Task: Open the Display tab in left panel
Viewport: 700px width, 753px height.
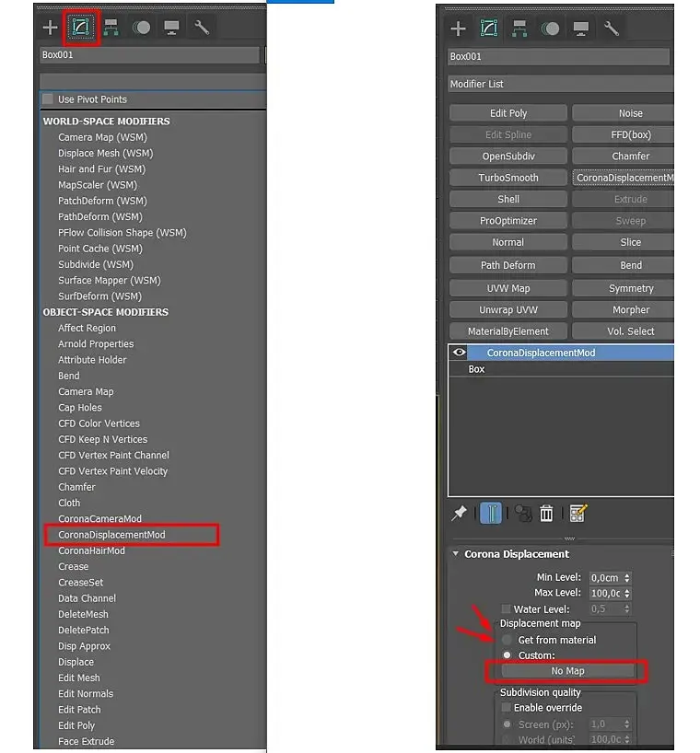Action: tap(171, 28)
